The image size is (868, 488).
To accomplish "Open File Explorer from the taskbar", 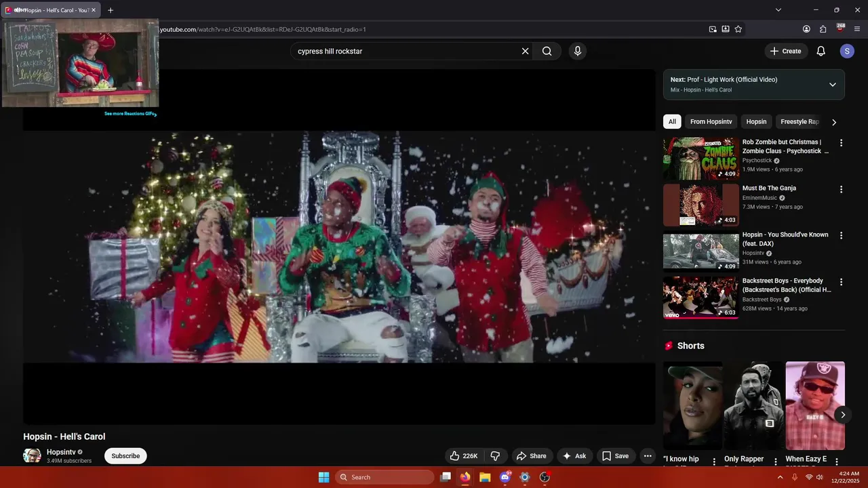I will pos(485,477).
